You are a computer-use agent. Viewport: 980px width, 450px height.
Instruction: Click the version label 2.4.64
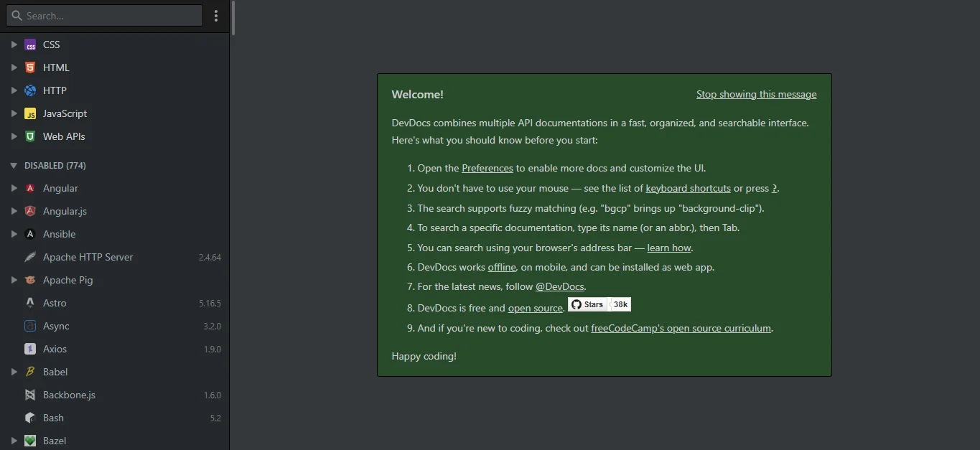[210, 257]
